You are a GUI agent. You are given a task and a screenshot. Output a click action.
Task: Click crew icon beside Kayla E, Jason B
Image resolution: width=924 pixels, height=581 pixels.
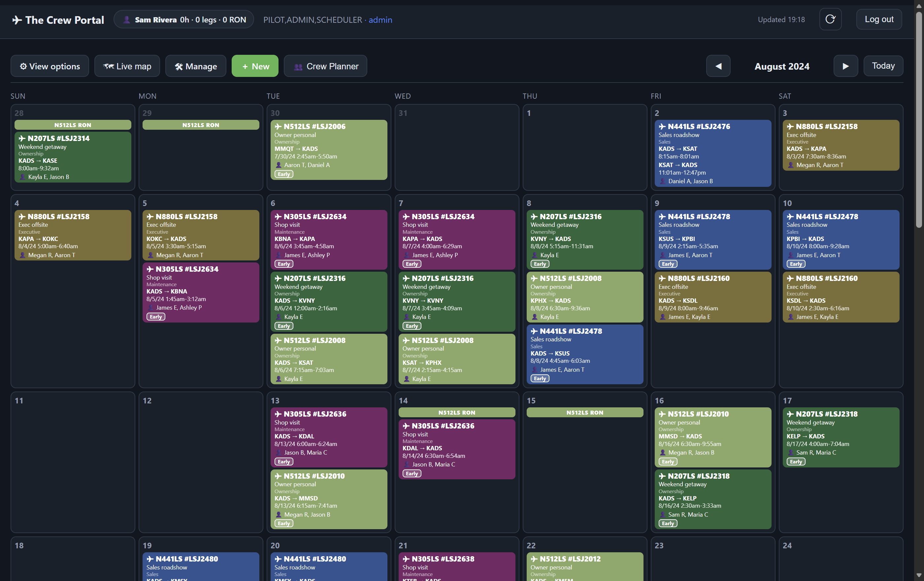[23, 177]
